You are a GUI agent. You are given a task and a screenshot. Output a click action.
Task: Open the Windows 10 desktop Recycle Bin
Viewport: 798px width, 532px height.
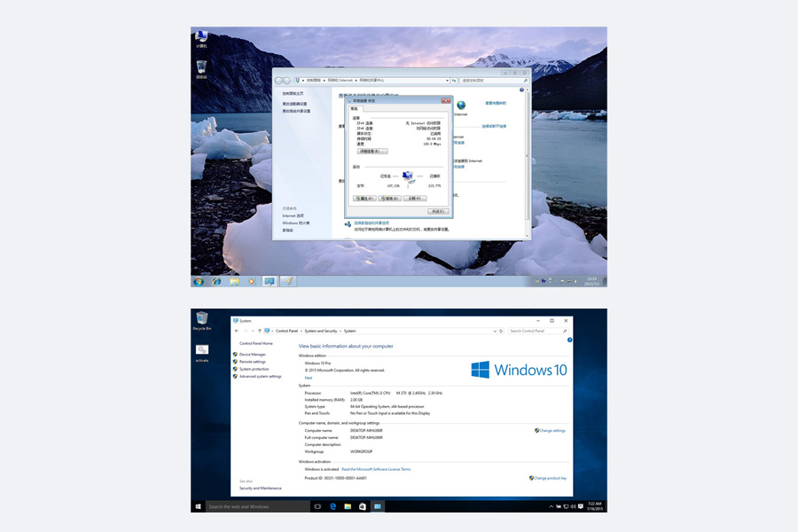[202, 321]
